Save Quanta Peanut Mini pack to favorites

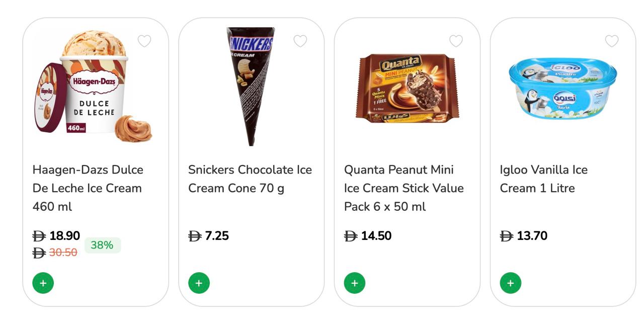point(456,41)
